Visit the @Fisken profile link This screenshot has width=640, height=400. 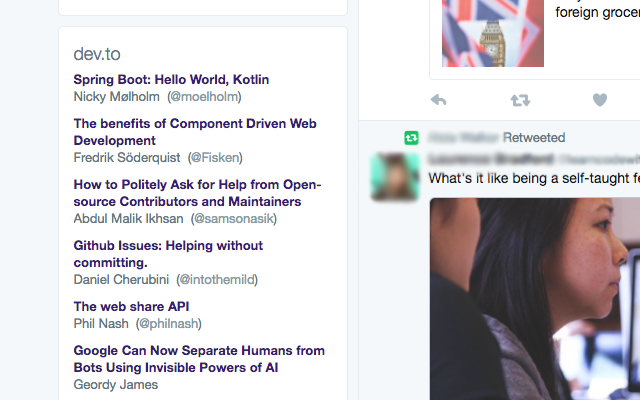point(216,158)
